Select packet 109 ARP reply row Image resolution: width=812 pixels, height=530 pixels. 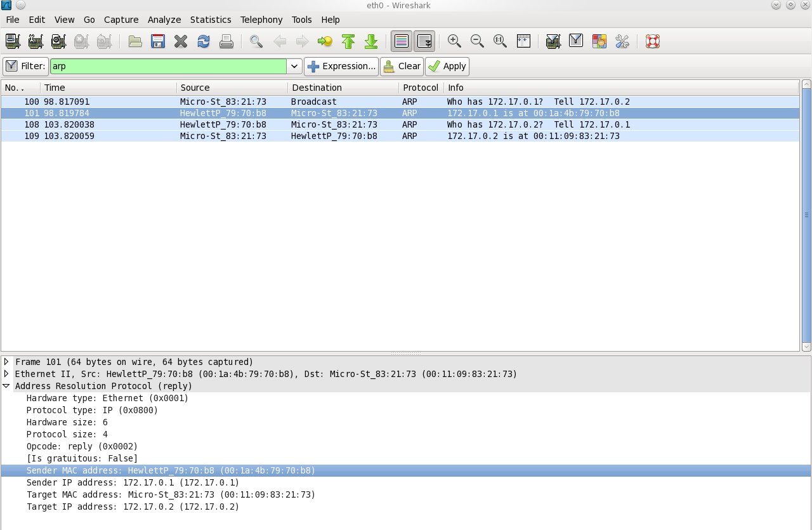click(x=400, y=136)
